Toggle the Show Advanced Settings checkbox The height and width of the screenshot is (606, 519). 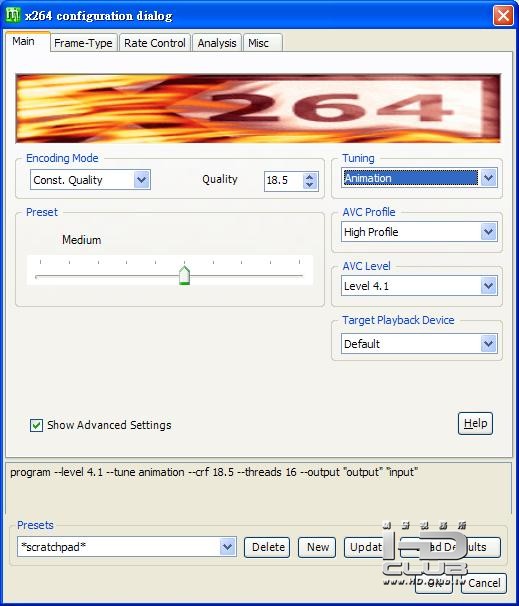[36, 426]
